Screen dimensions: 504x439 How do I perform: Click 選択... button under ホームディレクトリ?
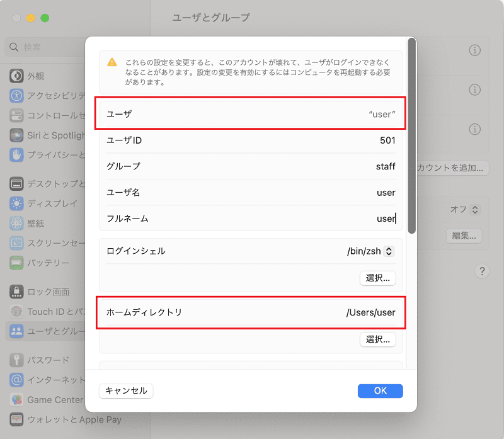377,339
